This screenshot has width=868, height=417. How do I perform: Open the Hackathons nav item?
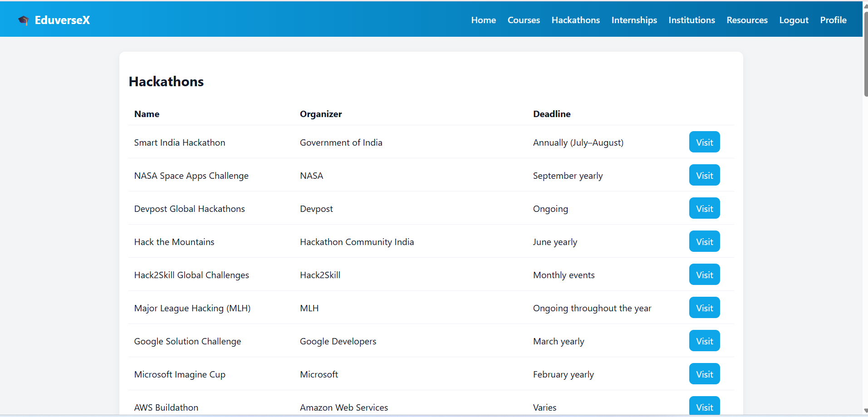(x=575, y=20)
